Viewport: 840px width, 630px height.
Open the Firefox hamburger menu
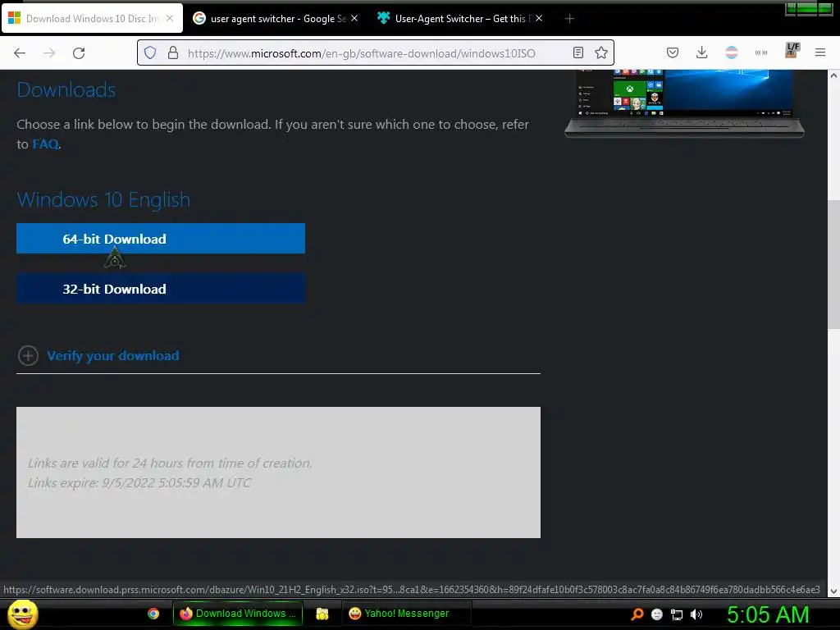click(819, 52)
